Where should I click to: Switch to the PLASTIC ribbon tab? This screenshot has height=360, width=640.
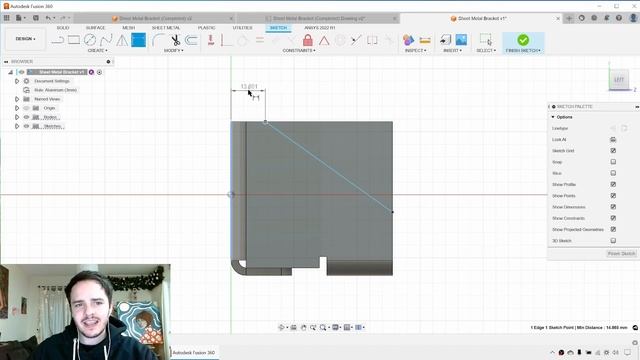tap(207, 28)
